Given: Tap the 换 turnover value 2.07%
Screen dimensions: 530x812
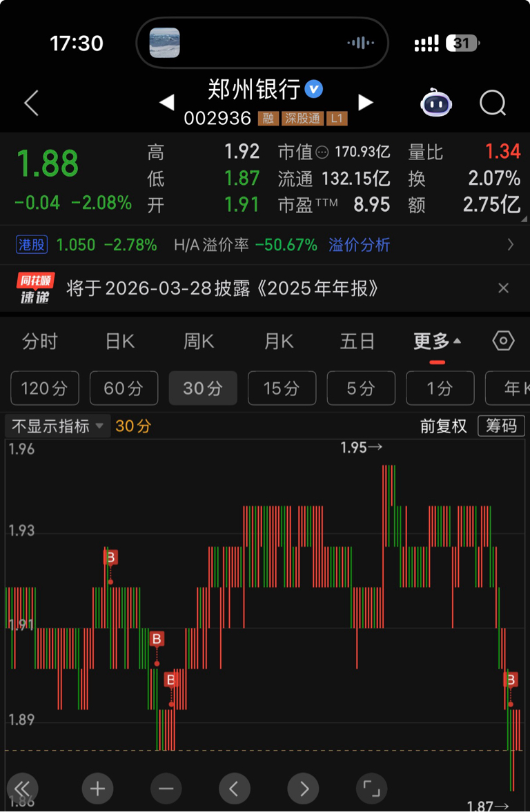Looking at the screenshot, I should 494,178.
